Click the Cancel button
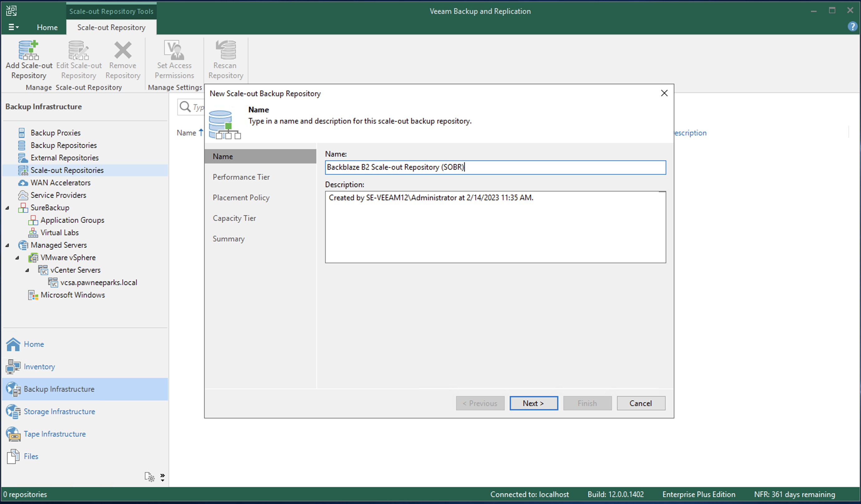The image size is (861, 504). pos(641,403)
